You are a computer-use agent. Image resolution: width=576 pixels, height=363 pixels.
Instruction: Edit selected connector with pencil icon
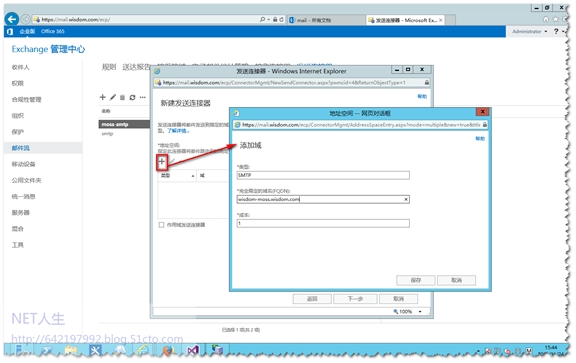click(x=113, y=97)
